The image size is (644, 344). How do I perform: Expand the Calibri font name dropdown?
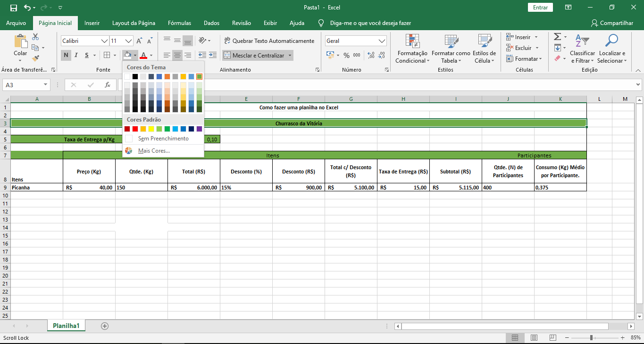coord(104,41)
